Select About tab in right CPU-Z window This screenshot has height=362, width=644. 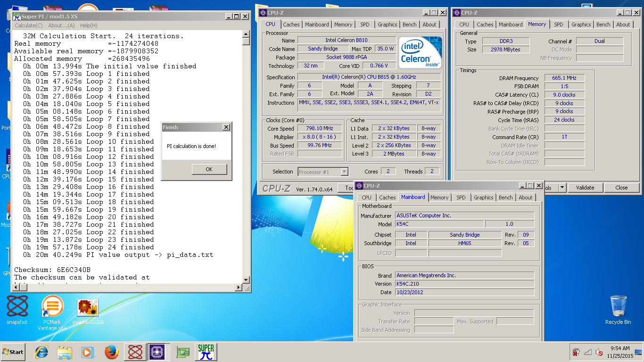pyautogui.click(x=623, y=25)
